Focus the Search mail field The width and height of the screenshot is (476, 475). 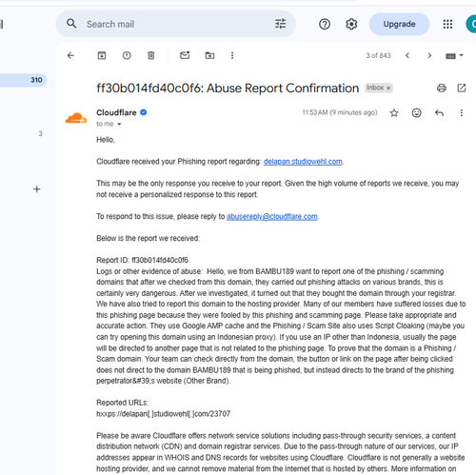176,24
